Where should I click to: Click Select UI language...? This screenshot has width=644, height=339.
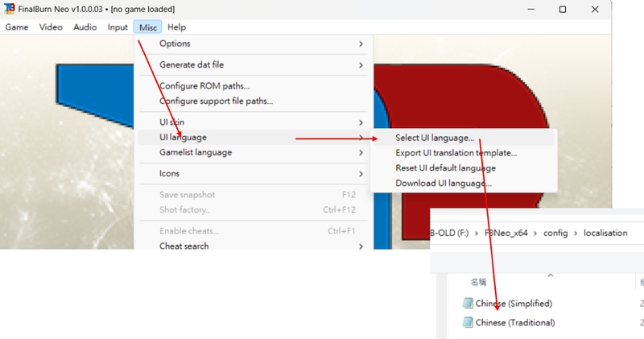coord(464,138)
